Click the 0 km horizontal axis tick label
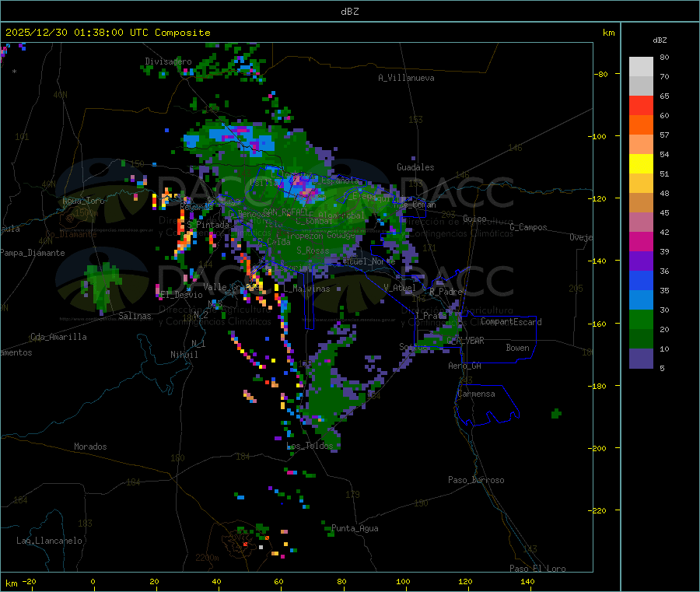Viewport: 700px width, 592px height. [x=93, y=581]
